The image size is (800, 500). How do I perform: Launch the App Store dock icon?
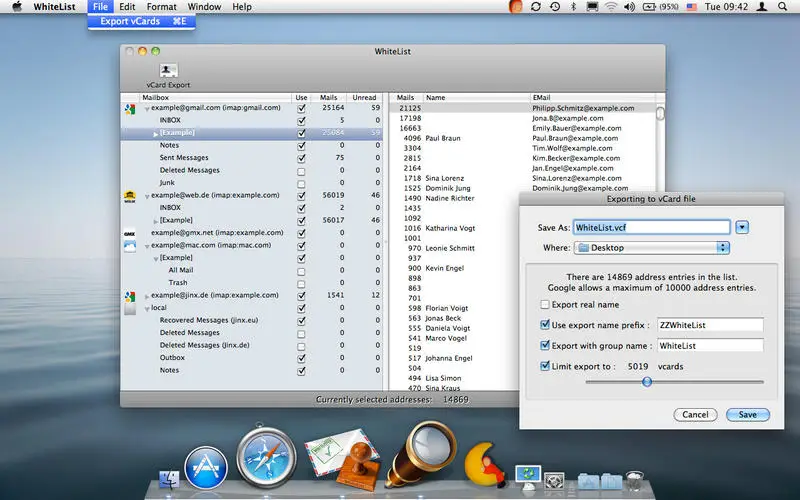(207, 467)
